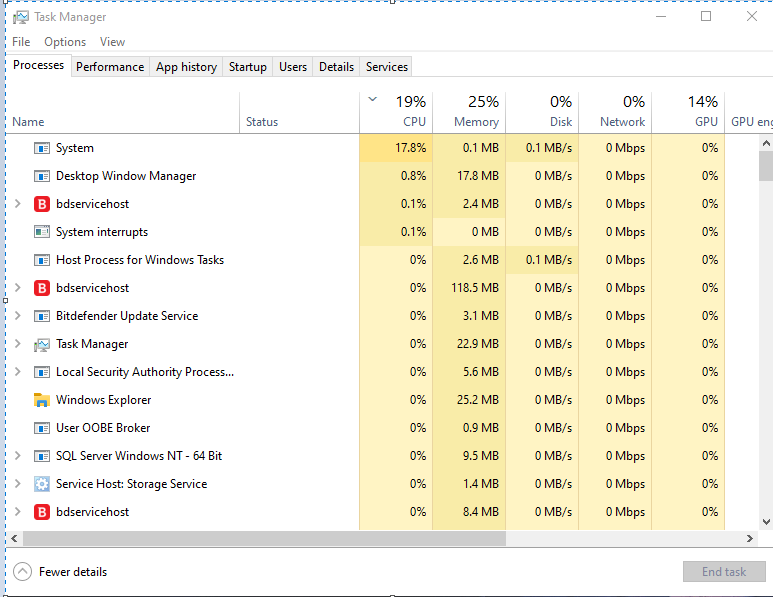Click the SQL Server Windows NT icon
This screenshot has height=597, width=773.
(x=42, y=456)
